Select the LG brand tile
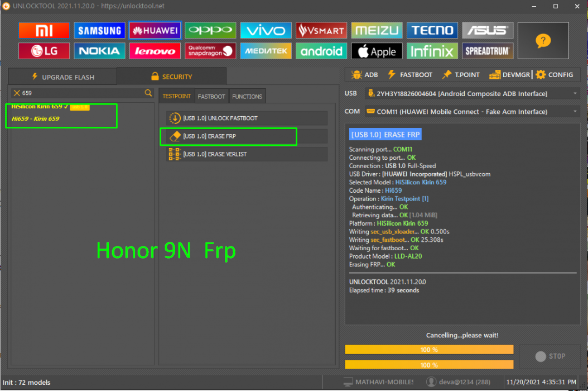 point(44,51)
